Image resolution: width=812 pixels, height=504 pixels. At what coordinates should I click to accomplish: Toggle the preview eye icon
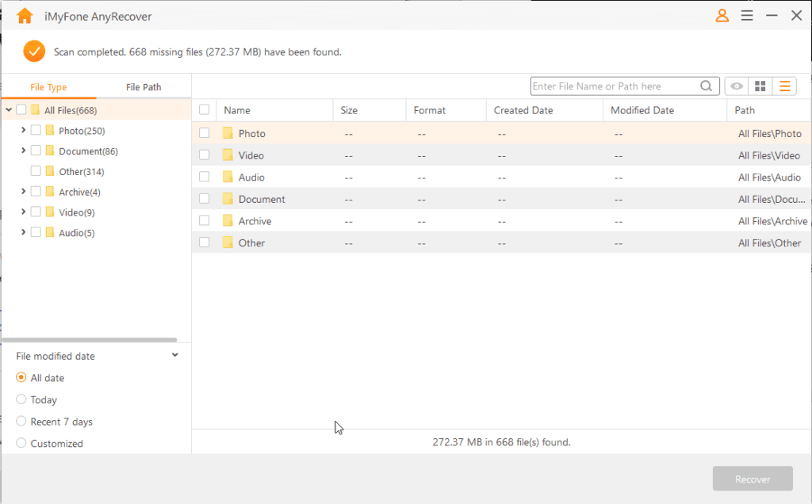coord(737,86)
